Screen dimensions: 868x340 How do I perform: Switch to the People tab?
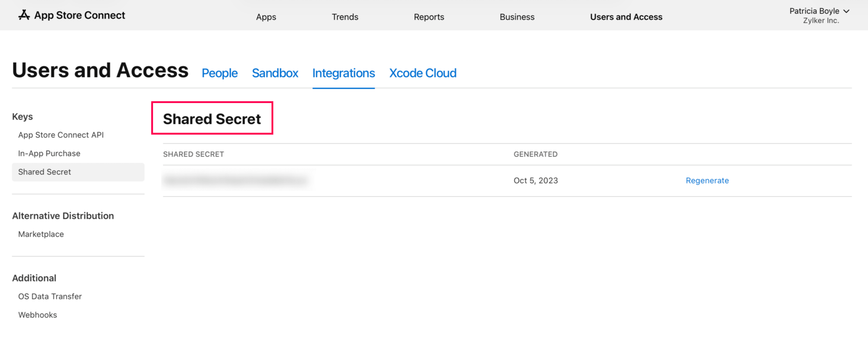[x=220, y=73]
